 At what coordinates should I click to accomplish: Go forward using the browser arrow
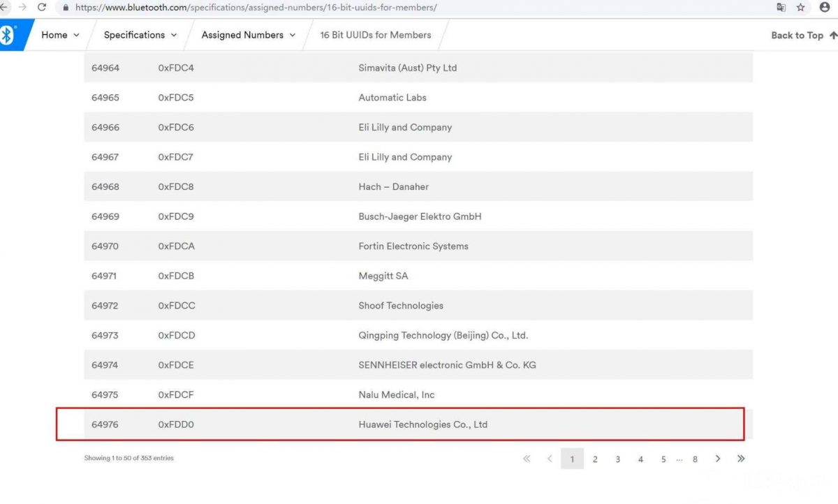point(22,8)
